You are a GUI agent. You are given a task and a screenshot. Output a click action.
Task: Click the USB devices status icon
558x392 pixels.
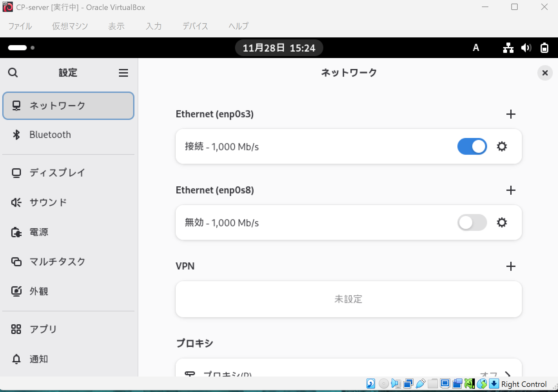(x=420, y=384)
